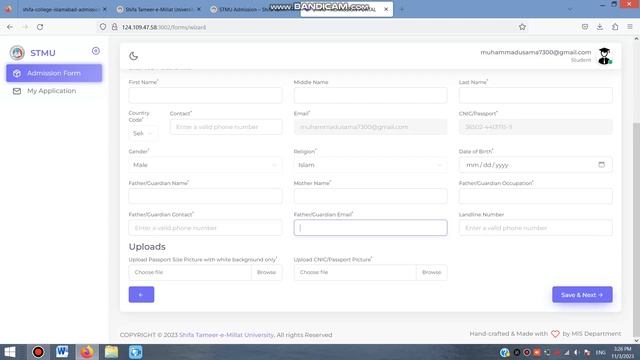Click the Father/Guardian Occupation field
Screen dimensions: 640x360
click(536, 196)
